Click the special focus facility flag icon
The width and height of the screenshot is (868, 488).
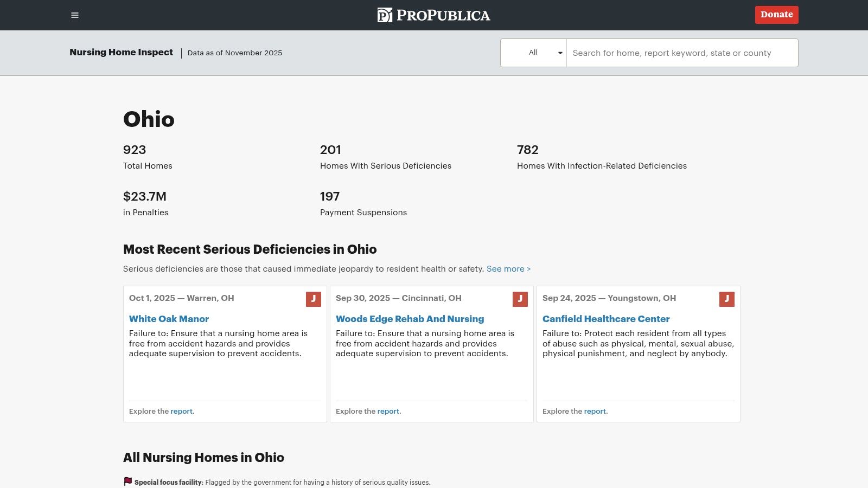(x=127, y=481)
